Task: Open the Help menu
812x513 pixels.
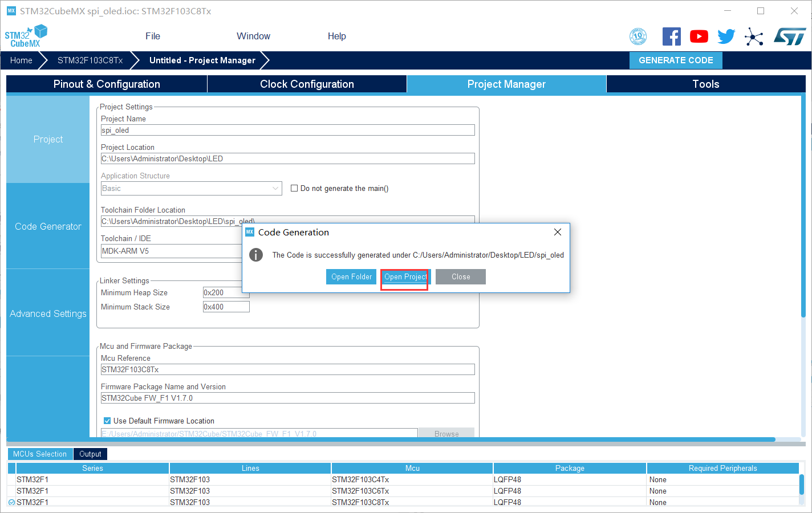Action: click(x=337, y=36)
